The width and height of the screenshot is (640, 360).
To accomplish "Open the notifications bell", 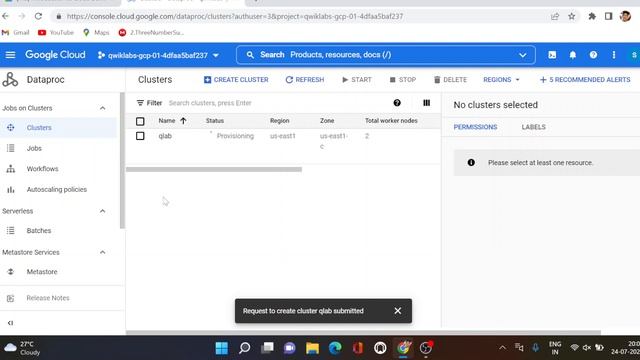I will (x=573, y=55).
